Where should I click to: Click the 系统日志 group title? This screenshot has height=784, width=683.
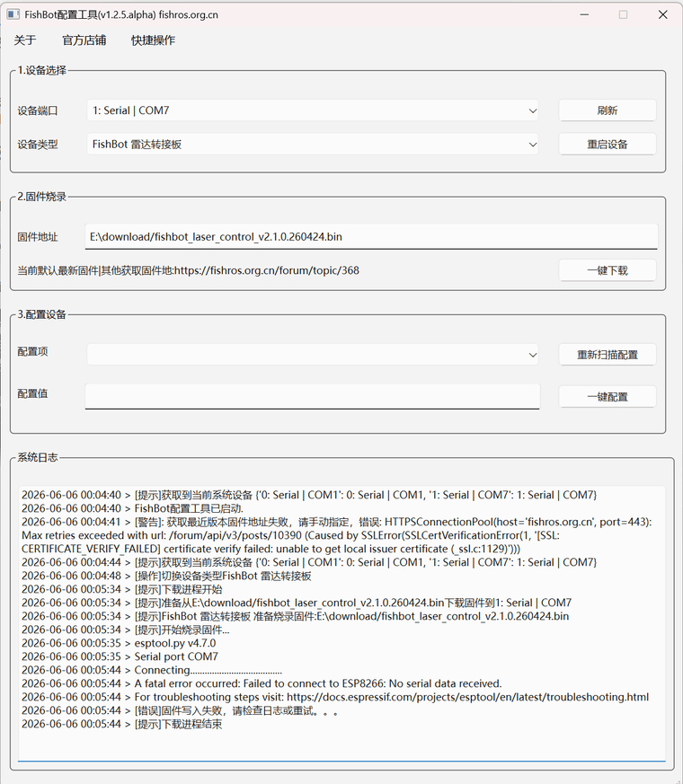38,457
